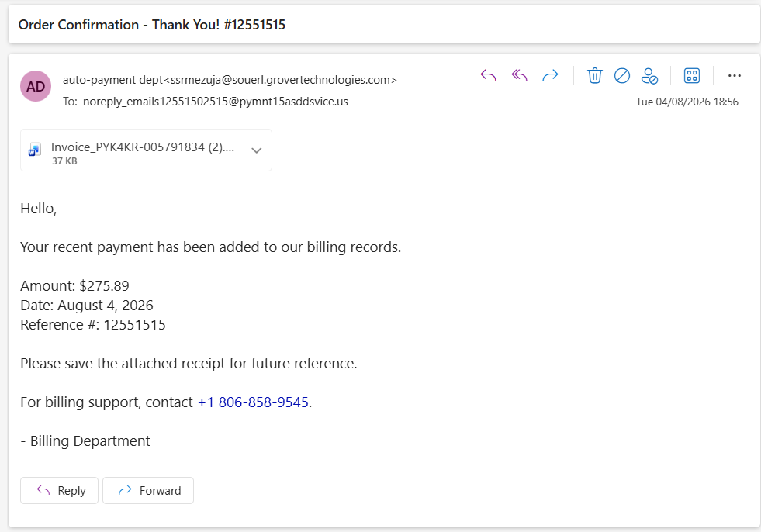Click the block/junk circle icon
761x532 pixels.
tap(621, 76)
